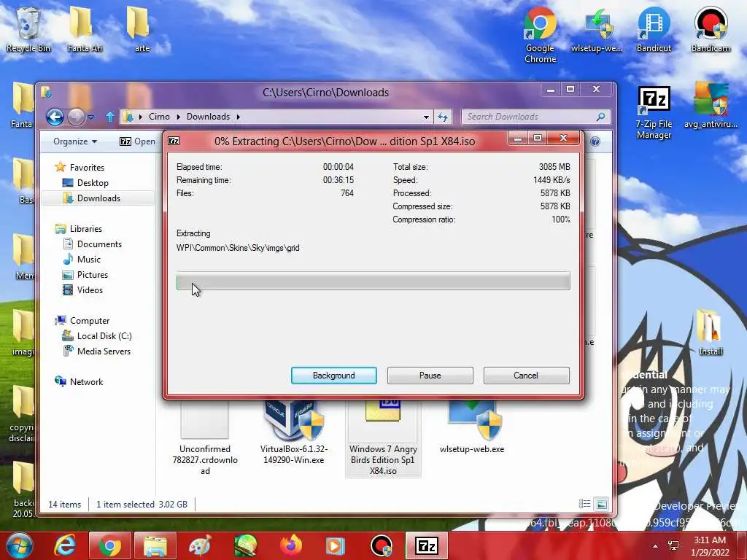This screenshot has width=747, height=560.
Task: Open recent pages dropdown arrow
Action: coord(91,117)
